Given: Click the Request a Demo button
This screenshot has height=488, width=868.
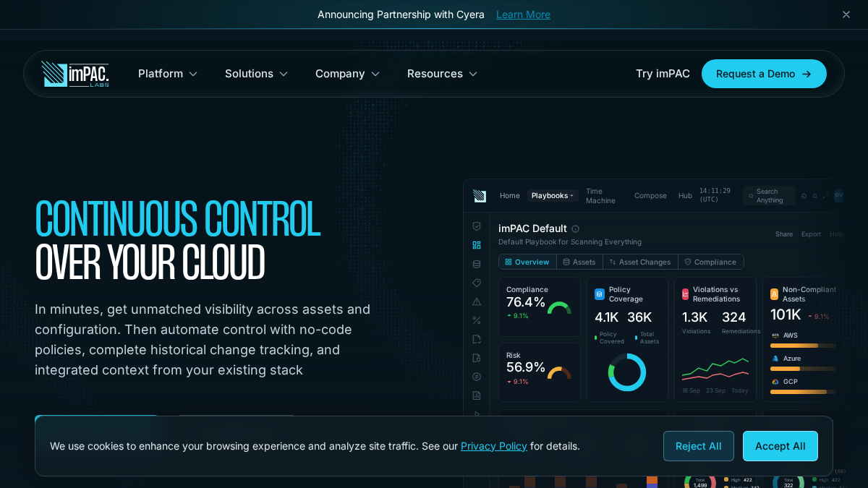Looking at the screenshot, I should pos(764,74).
